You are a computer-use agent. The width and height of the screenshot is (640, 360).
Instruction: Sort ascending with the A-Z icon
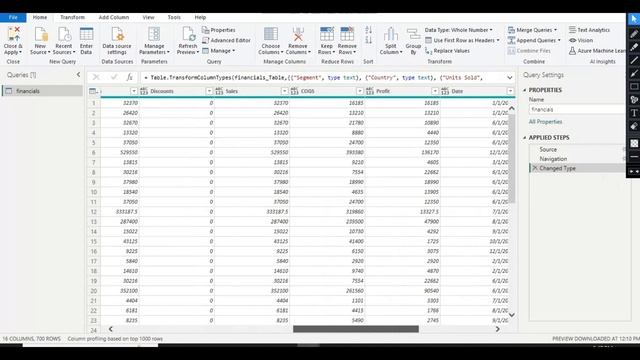[x=369, y=30]
